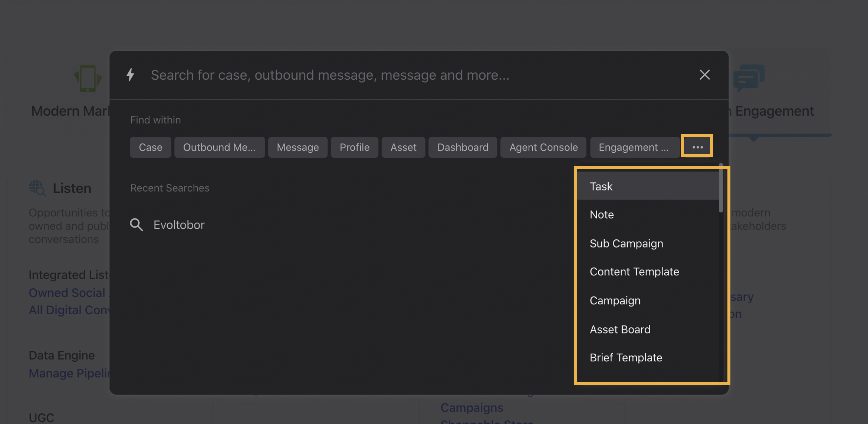The image size is (868, 424).
Task: Click the magnifier icon beside Evoltobor
Action: pos(137,225)
